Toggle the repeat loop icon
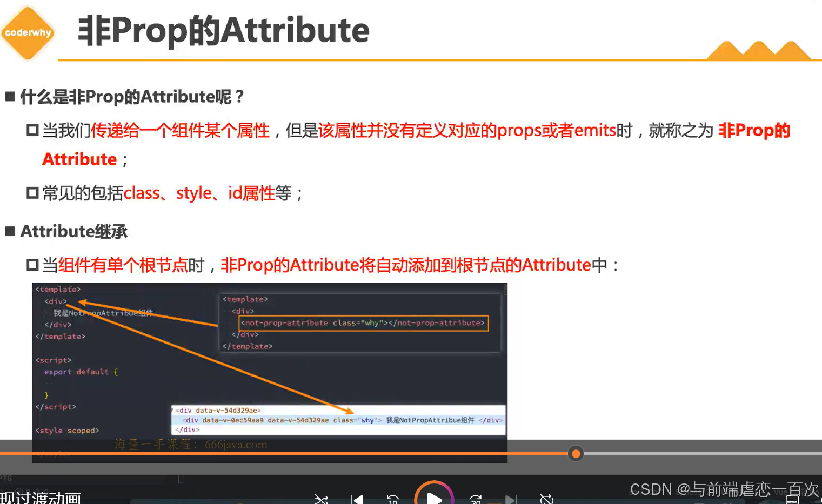This screenshot has height=504, width=822. pos(547,499)
